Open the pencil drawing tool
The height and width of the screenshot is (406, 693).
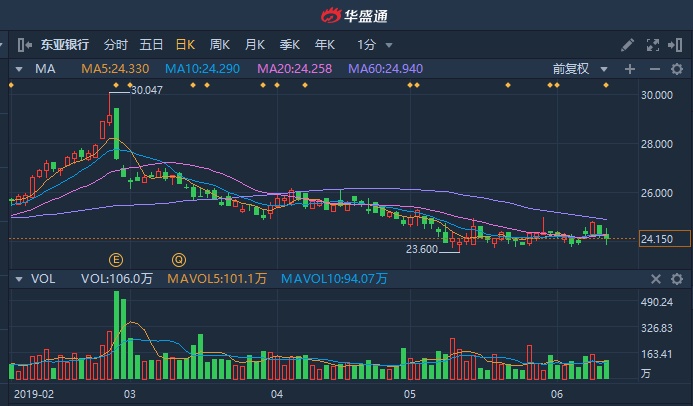pyautogui.click(x=628, y=45)
